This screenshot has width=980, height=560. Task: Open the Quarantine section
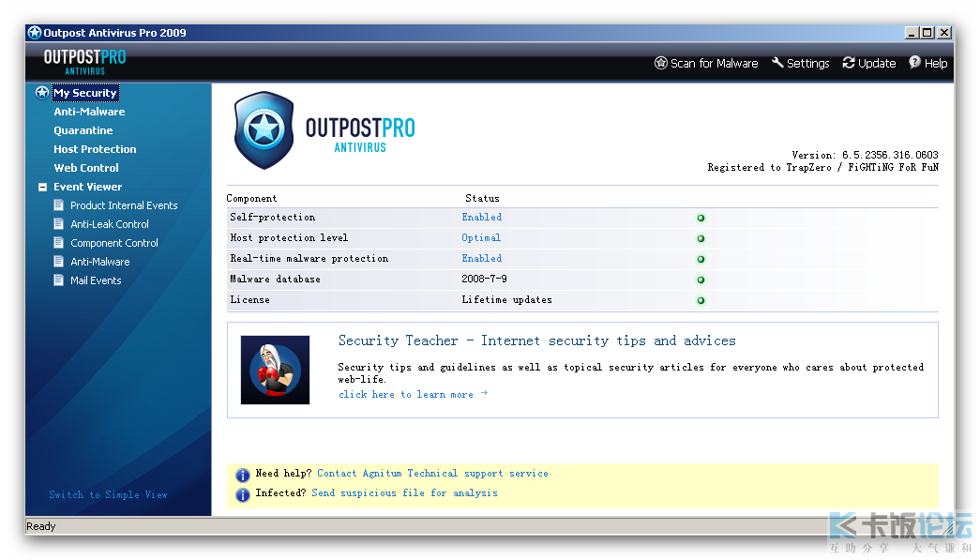click(83, 130)
